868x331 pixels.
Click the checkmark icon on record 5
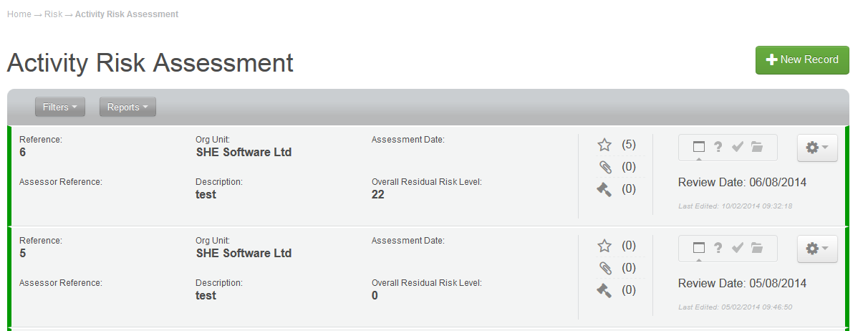738,248
